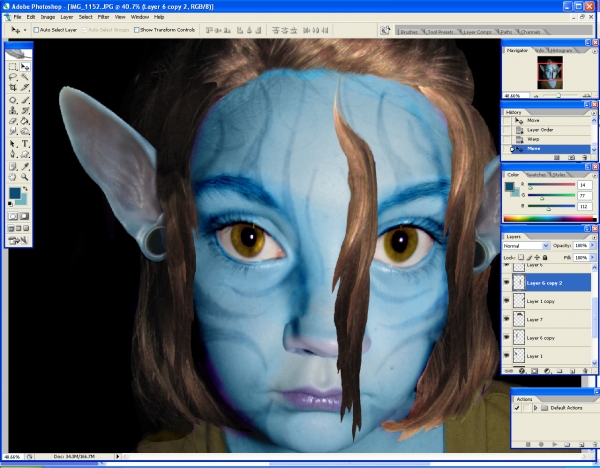
Task: Select the Eyedropper tool
Action: click(x=25, y=166)
